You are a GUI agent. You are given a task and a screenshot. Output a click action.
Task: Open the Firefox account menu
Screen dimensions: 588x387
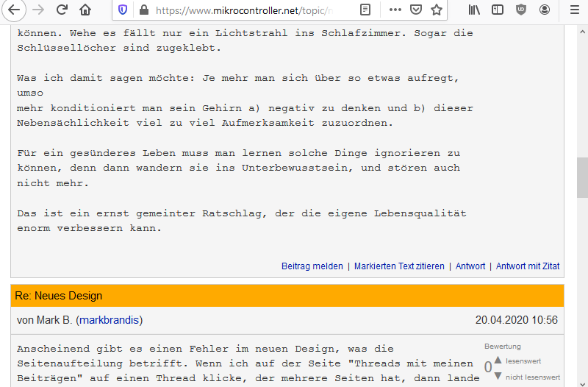click(x=545, y=10)
